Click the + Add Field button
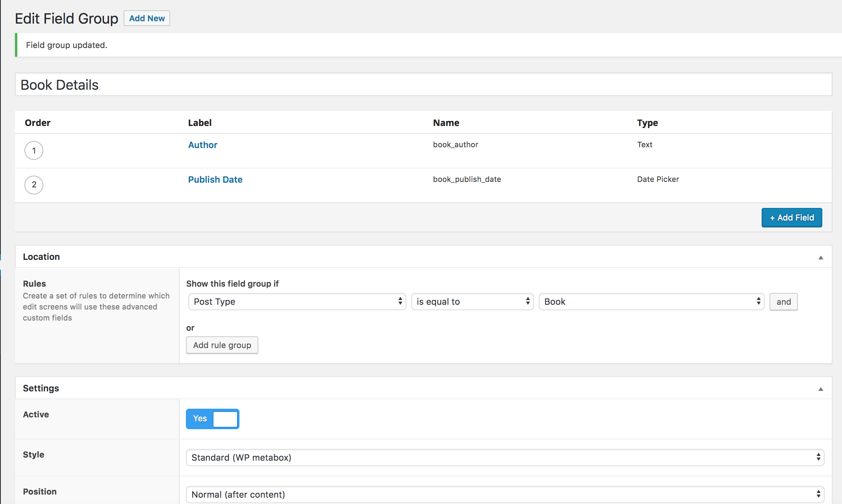Image resolution: width=842 pixels, height=504 pixels. click(792, 218)
